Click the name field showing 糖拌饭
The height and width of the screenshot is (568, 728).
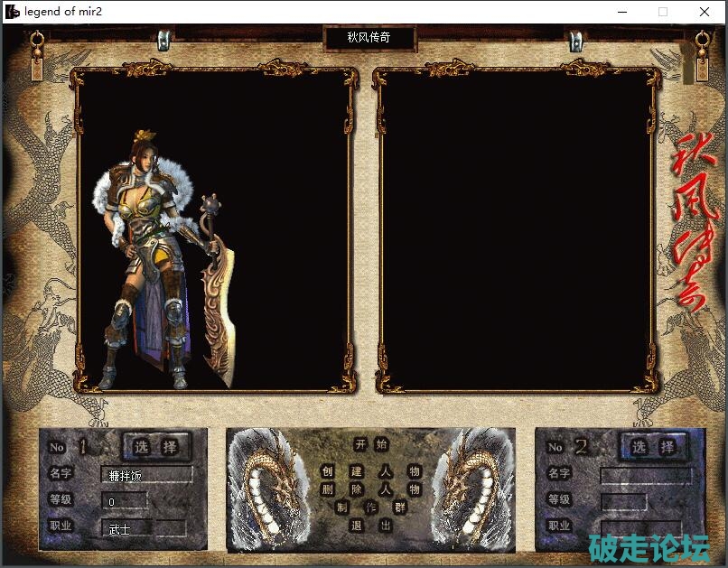click(x=147, y=475)
